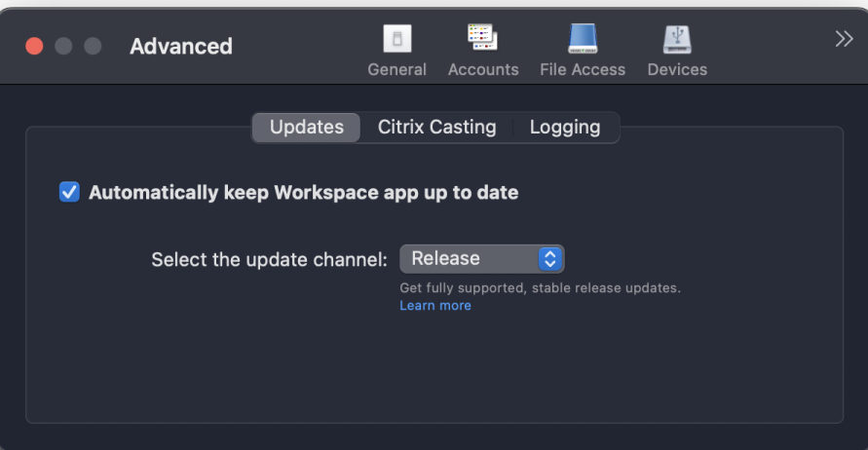This screenshot has height=450, width=868.
Task: Show more toolbar items with double chevron
Action: pos(844,39)
